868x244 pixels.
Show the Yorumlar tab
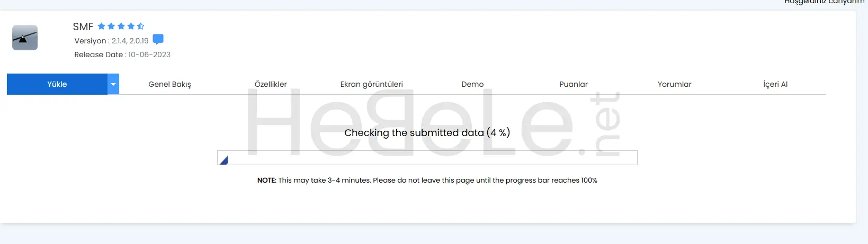(674, 84)
